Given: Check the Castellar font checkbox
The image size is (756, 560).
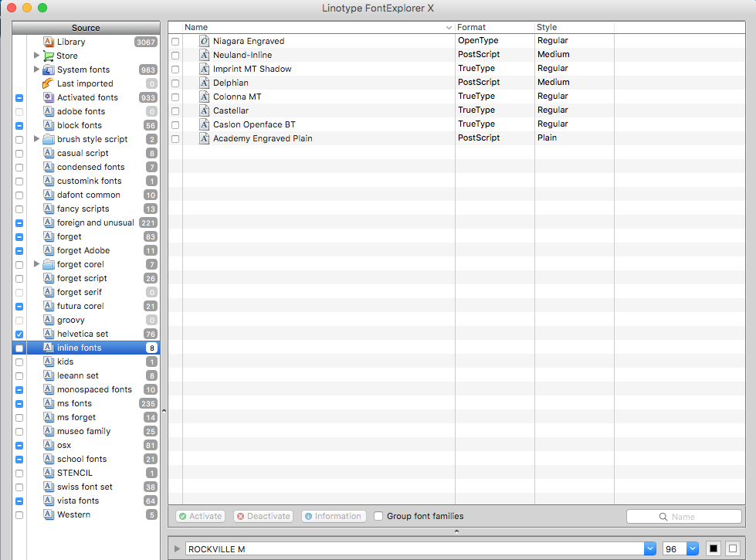Looking at the screenshot, I should [x=175, y=111].
